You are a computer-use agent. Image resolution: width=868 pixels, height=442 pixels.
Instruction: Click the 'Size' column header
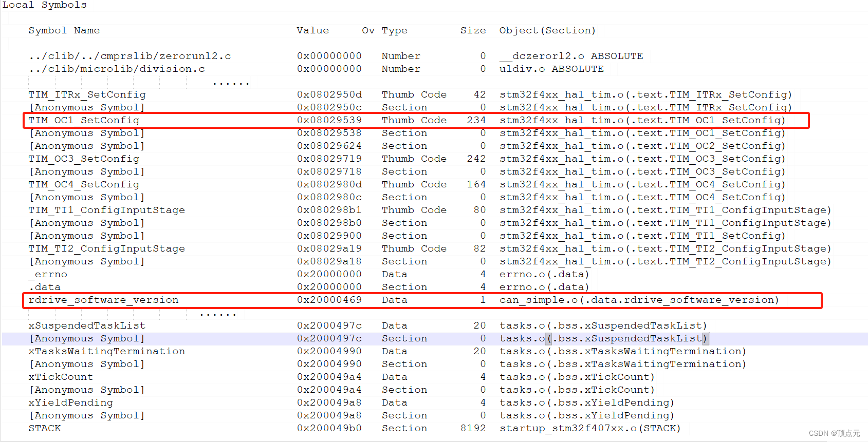point(473,31)
